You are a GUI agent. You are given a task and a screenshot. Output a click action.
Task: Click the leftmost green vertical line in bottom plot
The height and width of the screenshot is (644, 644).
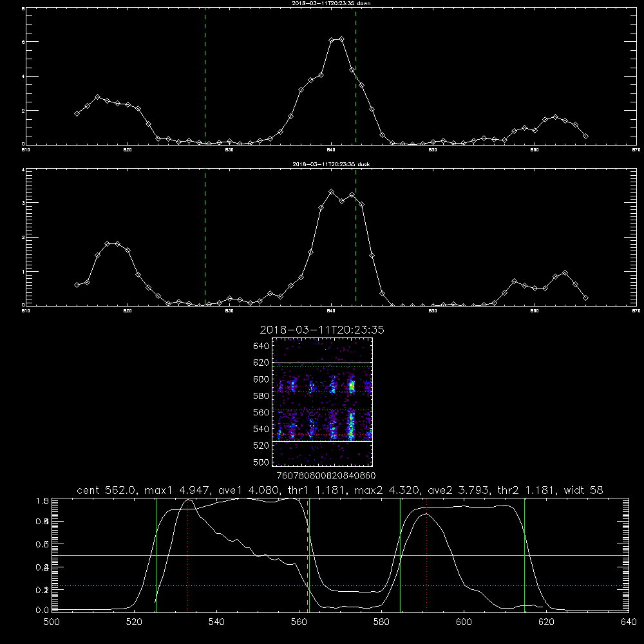click(156, 554)
